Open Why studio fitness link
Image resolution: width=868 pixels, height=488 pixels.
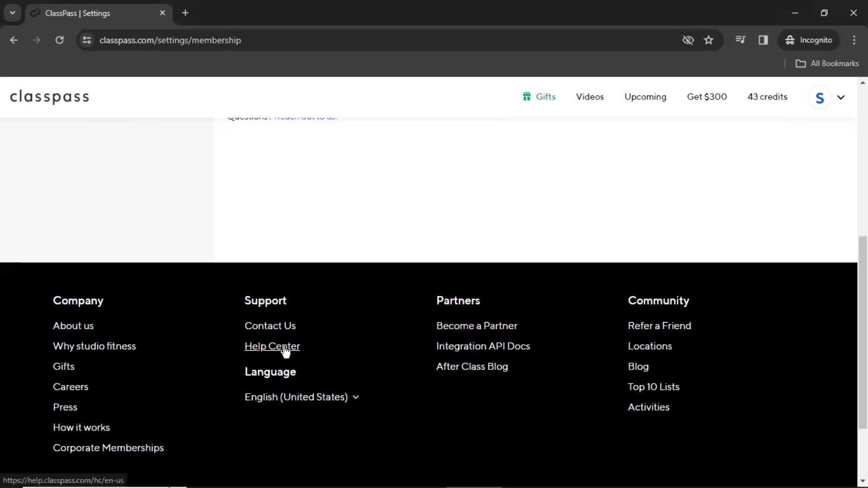(94, 346)
